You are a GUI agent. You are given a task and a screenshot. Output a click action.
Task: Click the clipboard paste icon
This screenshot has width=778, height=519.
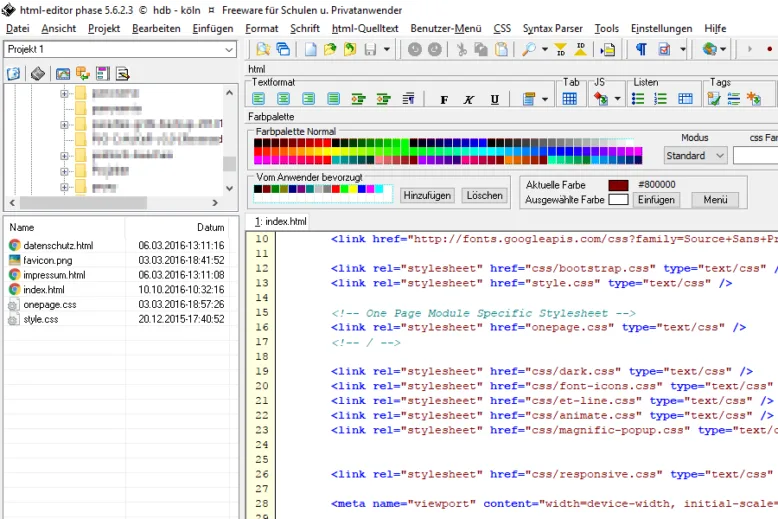coord(502,49)
